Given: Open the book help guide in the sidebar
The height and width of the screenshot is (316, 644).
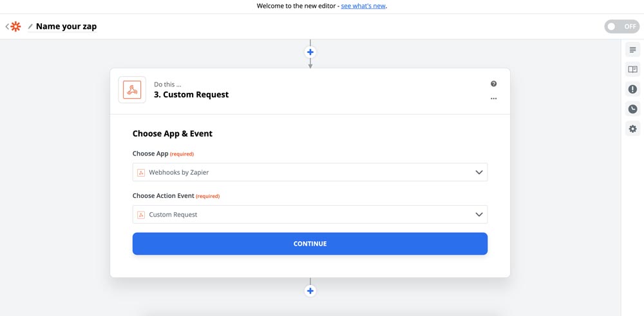Looking at the screenshot, I should pyautogui.click(x=632, y=70).
